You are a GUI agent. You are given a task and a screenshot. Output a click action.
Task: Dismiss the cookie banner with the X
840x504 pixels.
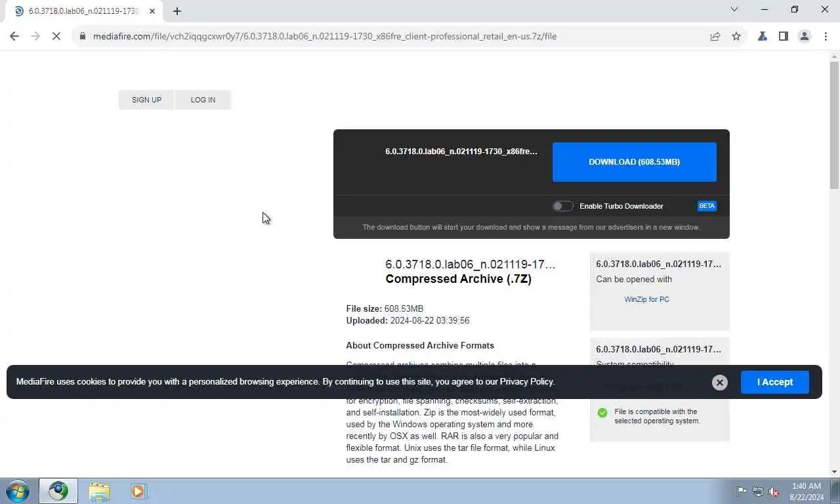click(720, 383)
